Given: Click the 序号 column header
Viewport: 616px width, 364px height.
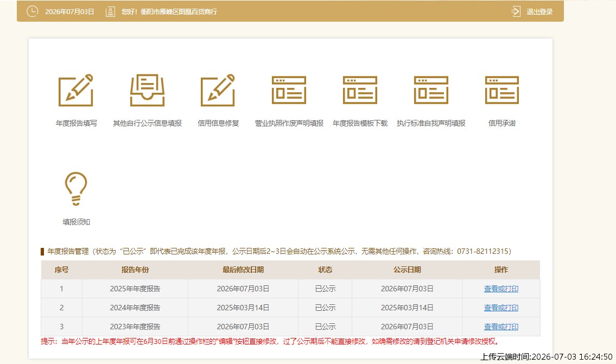Looking at the screenshot, I should [x=61, y=270].
